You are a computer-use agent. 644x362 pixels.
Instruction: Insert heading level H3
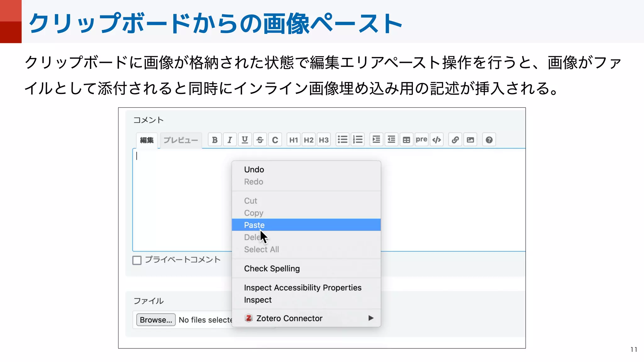324,140
